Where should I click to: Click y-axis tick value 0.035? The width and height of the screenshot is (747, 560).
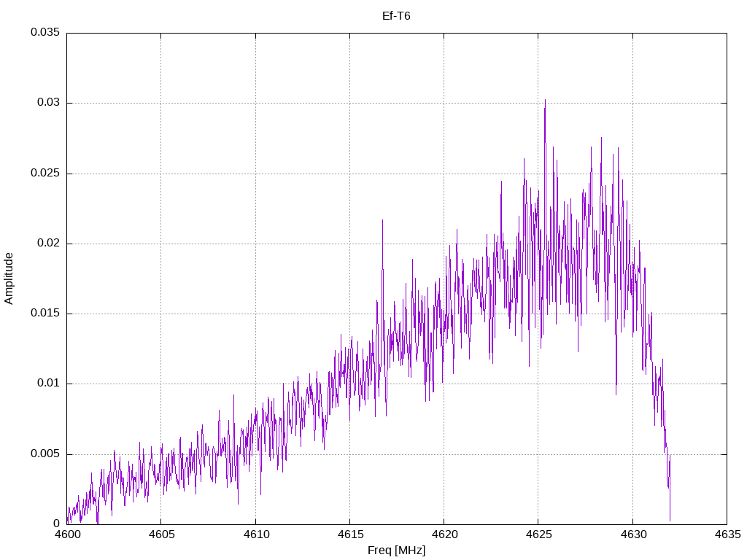click(x=45, y=32)
